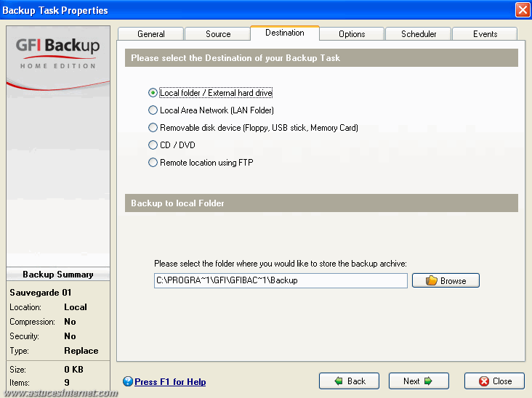
Task: Click the window title bar close X
Action: pyautogui.click(x=523, y=10)
